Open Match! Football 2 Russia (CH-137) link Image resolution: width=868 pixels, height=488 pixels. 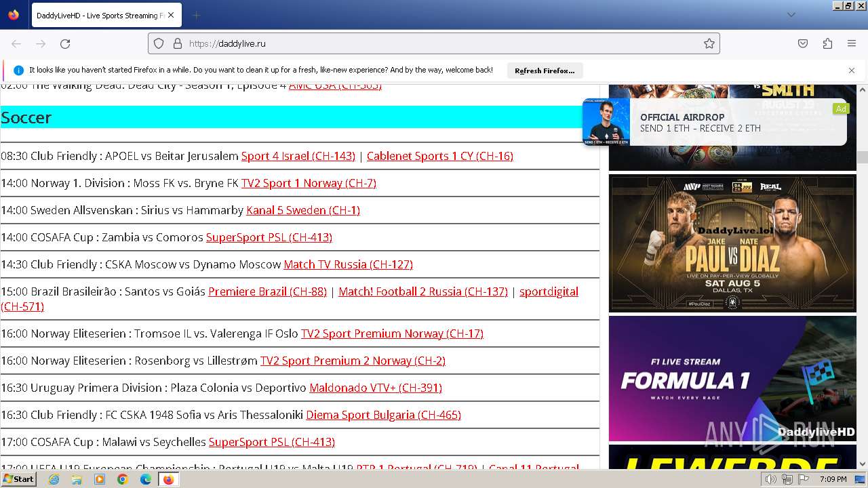click(x=423, y=291)
